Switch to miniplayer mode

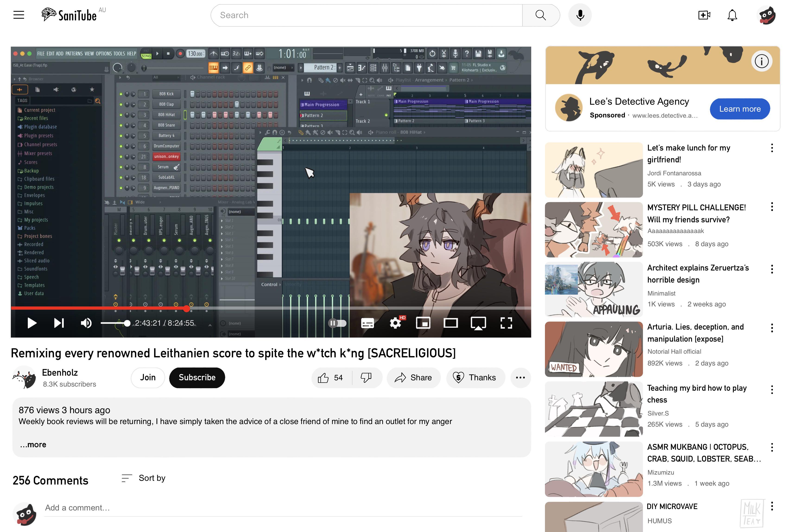(x=423, y=323)
